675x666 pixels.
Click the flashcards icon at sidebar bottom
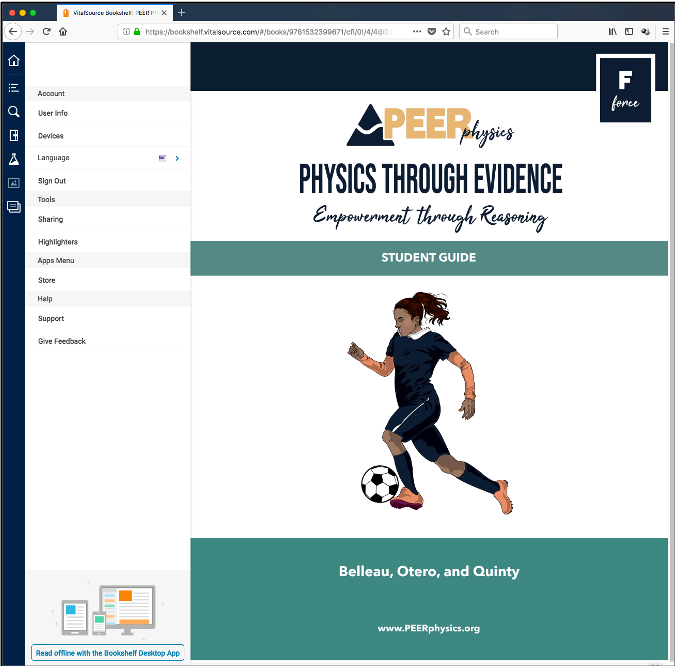coord(13,207)
